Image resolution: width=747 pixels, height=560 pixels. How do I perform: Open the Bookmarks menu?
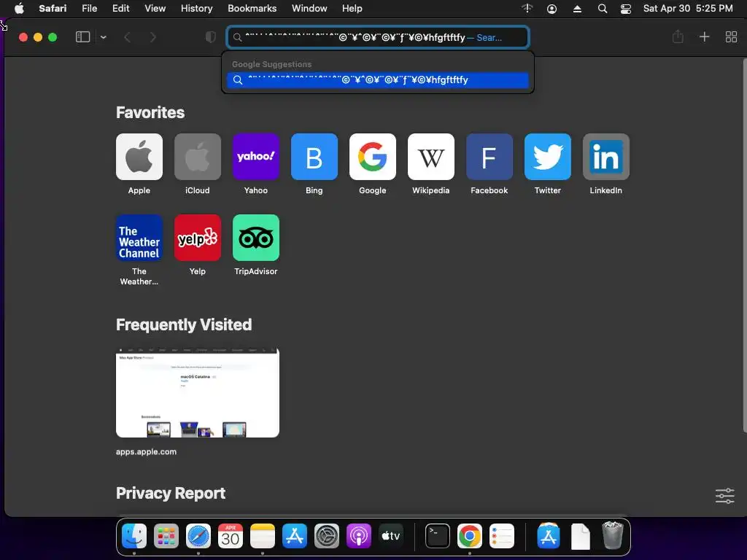252,8
